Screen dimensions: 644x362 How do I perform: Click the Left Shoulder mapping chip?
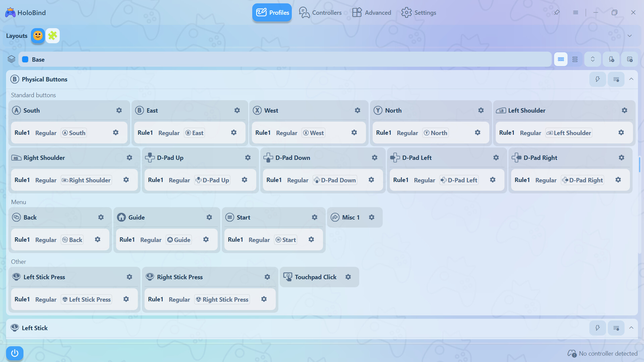coord(569,133)
